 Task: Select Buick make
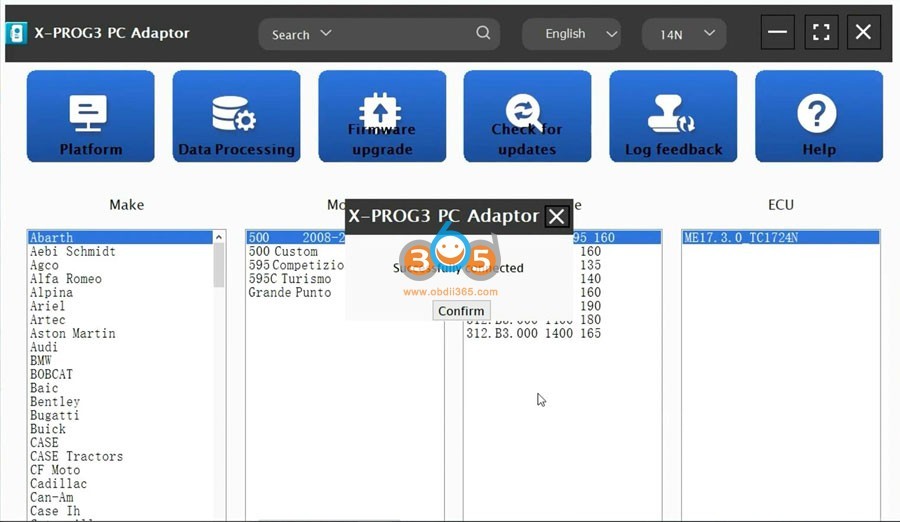pyautogui.click(x=120, y=429)
